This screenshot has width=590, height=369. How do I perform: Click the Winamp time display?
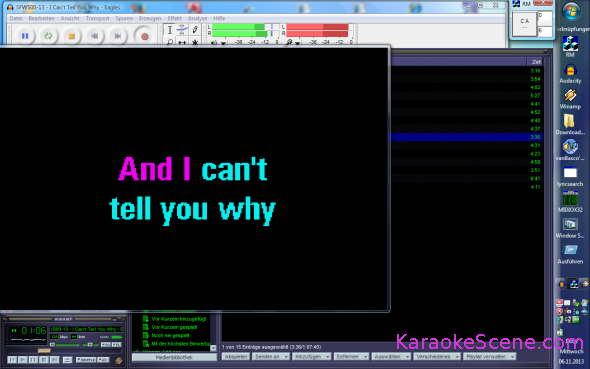click(x=34, y=331)
